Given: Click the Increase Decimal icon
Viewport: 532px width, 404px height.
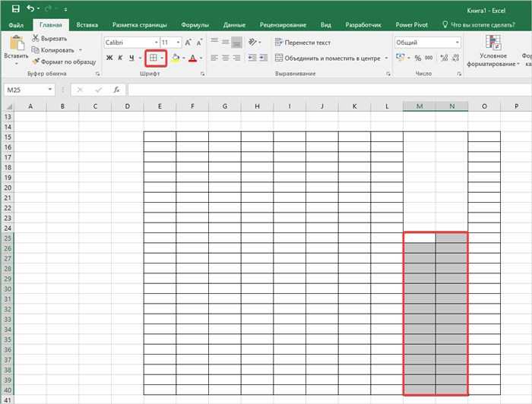Looking at the screenshot, I should [x=444, y=58].
